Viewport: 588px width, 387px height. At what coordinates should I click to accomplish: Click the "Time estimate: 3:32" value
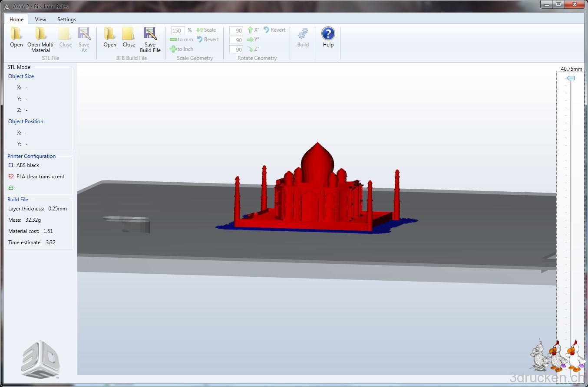click(x=32, y=243)
